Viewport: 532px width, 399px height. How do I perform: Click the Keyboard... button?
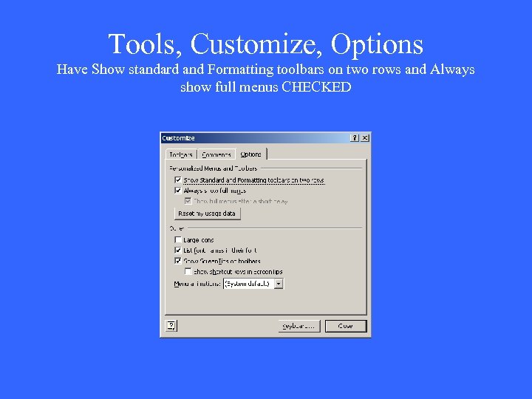click(299, 326)
